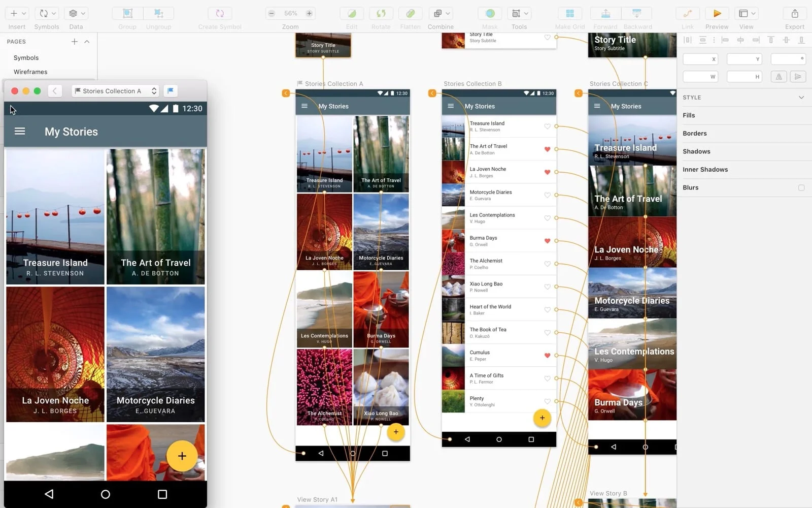Screen dimensions: 812x508
Task: Open Treasure Island card in preview window
Action: (55, 216)
